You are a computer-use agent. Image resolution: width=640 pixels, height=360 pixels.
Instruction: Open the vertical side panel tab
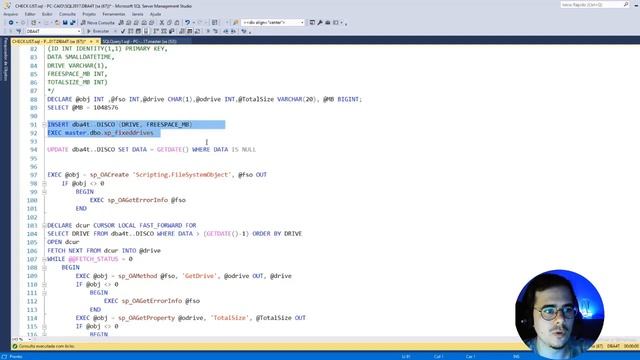coord(5,59)
